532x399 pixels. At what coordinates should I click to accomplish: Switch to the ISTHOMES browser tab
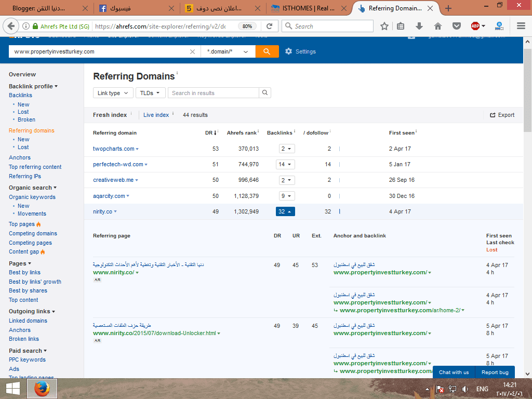(309, 8)
